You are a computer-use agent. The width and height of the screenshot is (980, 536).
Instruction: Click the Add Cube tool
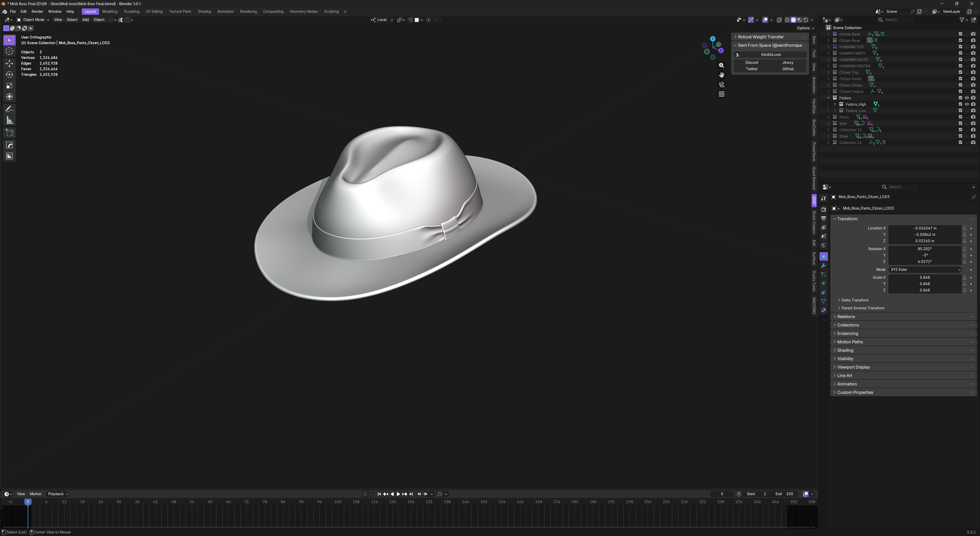(9, 133)
